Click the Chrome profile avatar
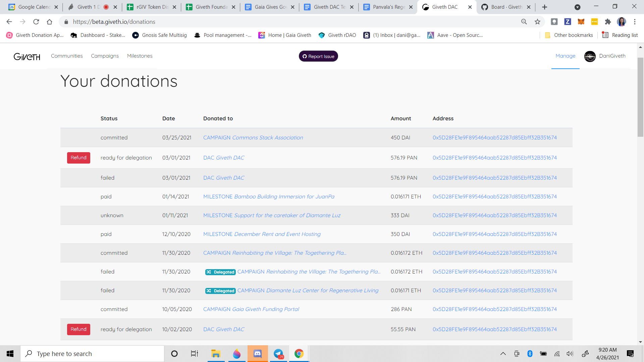Viewport: 644px width, 362px height. point(622,22)
